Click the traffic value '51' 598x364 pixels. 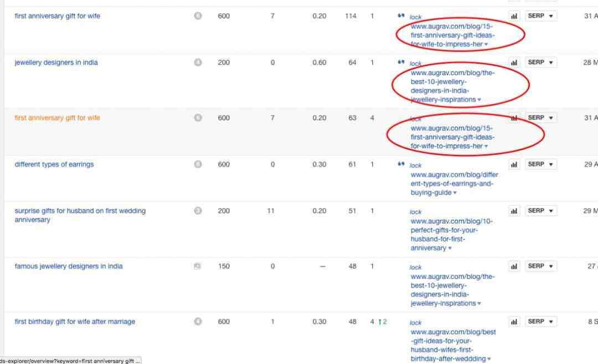click(x=352, y=211)
